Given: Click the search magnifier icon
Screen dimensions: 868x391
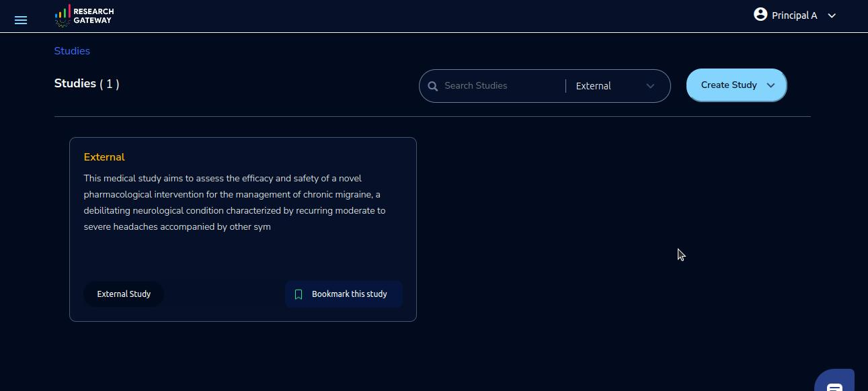Looking at the screenshot, I should [433, 86].
